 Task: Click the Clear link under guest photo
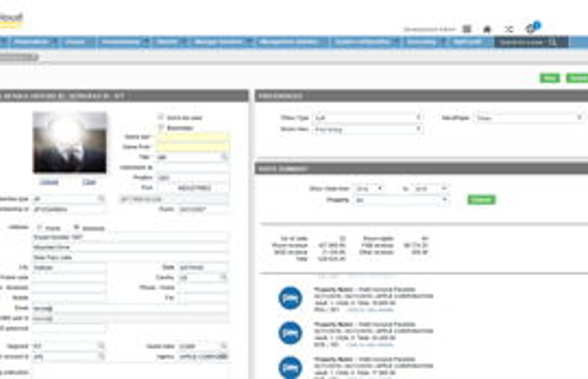[x=89, y=182]
